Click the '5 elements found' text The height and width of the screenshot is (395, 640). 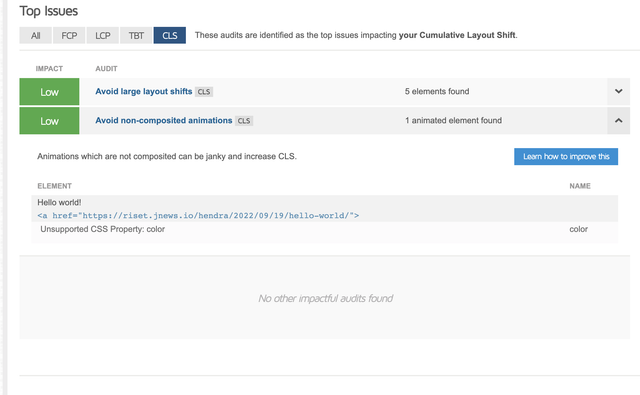[437, 91]
